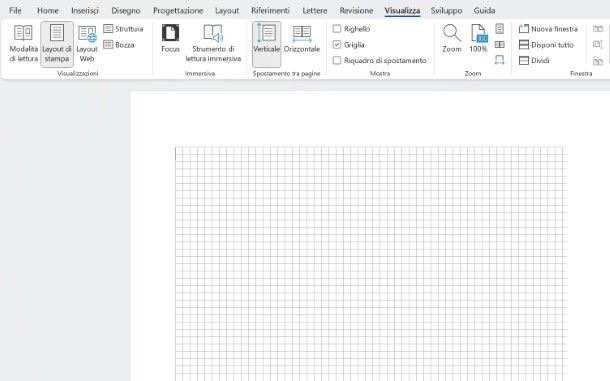Switch to the Home tab
Image resolution: width=610 pixels, height=381 pixels.
[47, 11]
